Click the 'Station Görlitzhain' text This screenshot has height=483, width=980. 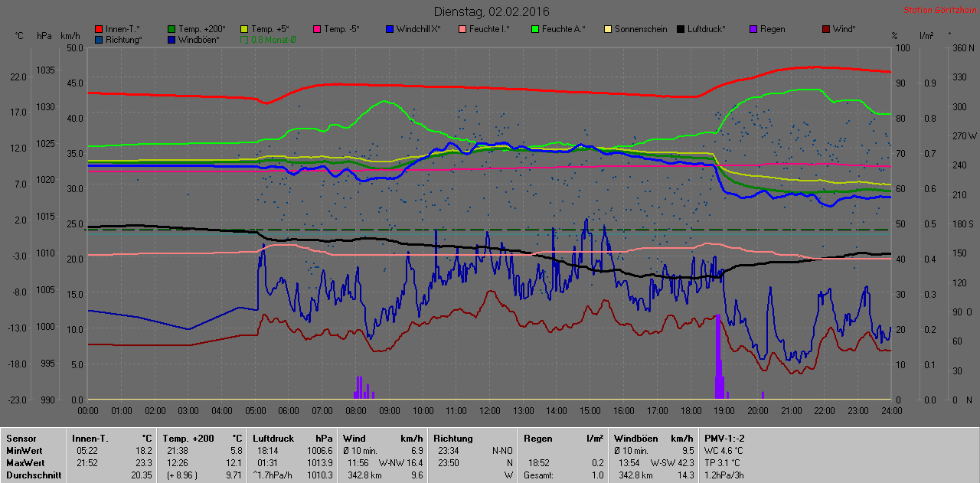[x=939, y=10]
